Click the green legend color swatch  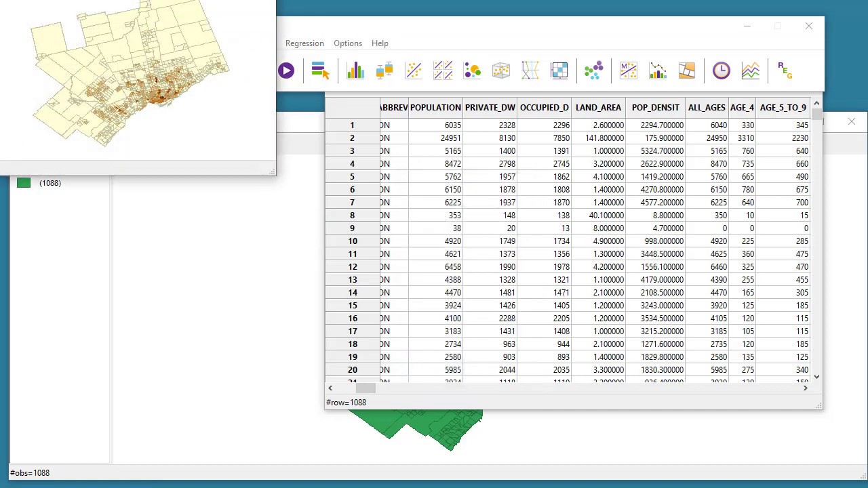[x=24, y=183]
